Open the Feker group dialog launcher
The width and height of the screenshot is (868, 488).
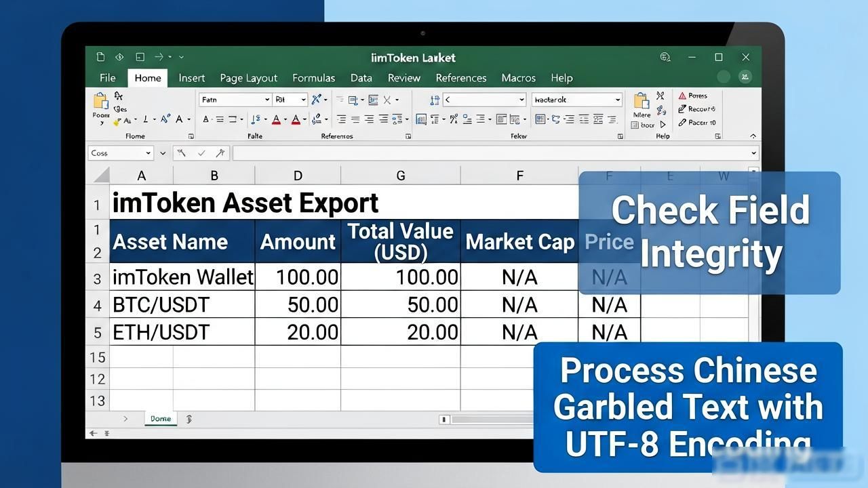(620, 136)
